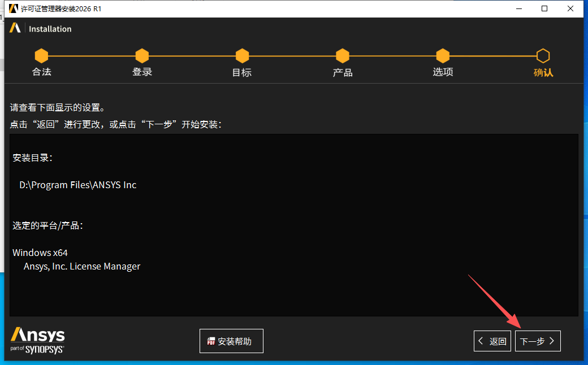This screenshot has width=588, height=365.
Task: Click the back chevron on the 返回 button
Action: pos(480,341)
